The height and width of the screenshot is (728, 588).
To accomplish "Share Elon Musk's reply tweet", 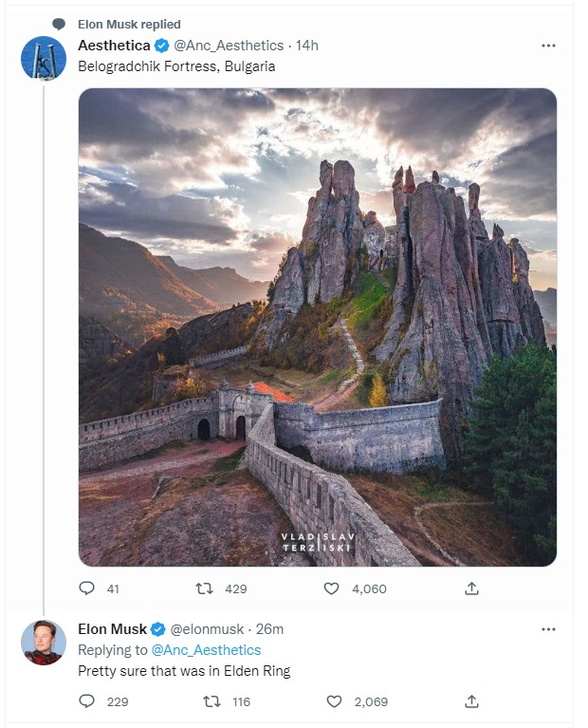I will pos(471,701).
